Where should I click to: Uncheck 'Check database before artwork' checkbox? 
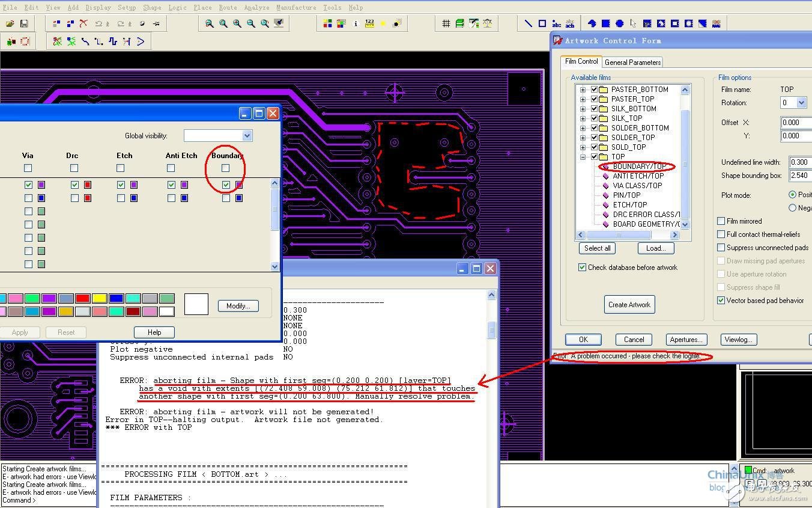point(582,268)
